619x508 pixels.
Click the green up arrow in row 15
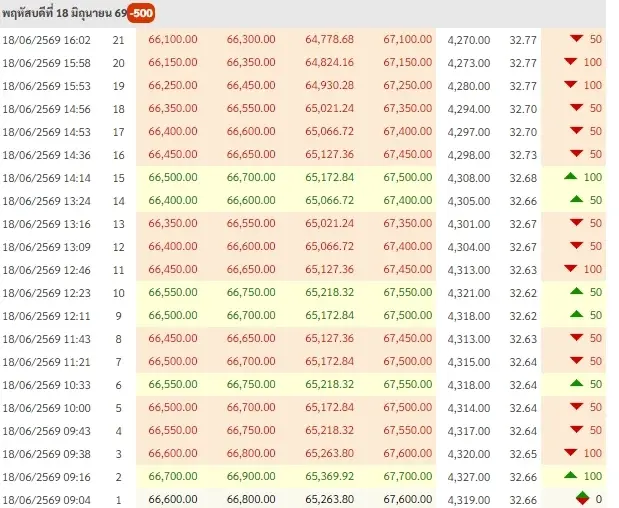pyautogui.click(x=570, y=176)
